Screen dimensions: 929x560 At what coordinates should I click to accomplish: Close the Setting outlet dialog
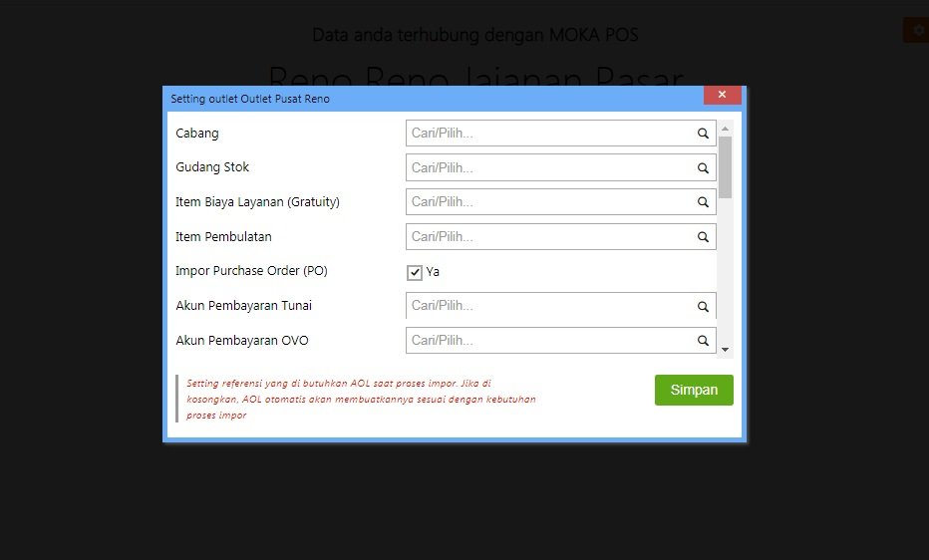721,95
